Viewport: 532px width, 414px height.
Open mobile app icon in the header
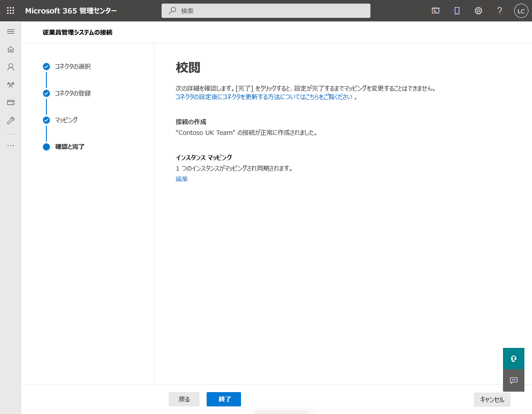457,11
